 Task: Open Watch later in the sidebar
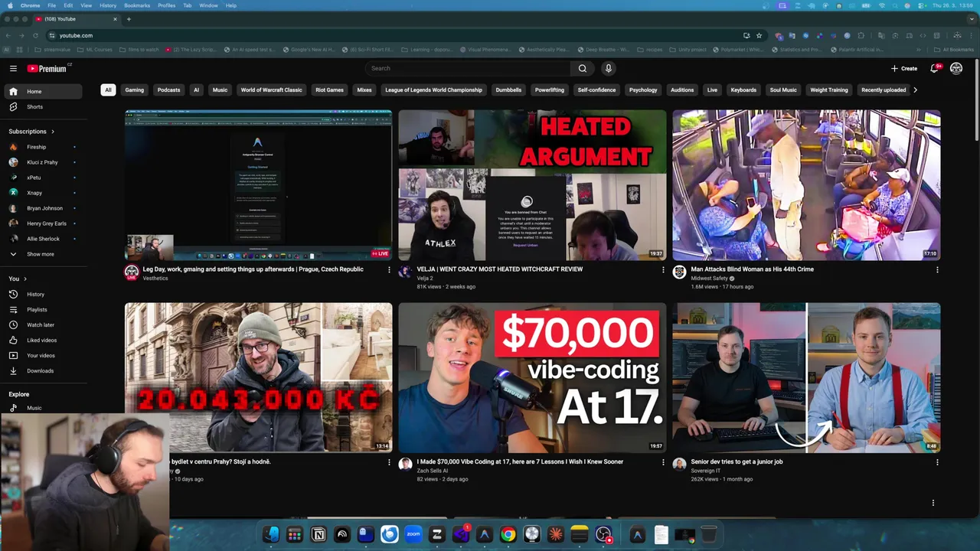pos(41,324)
